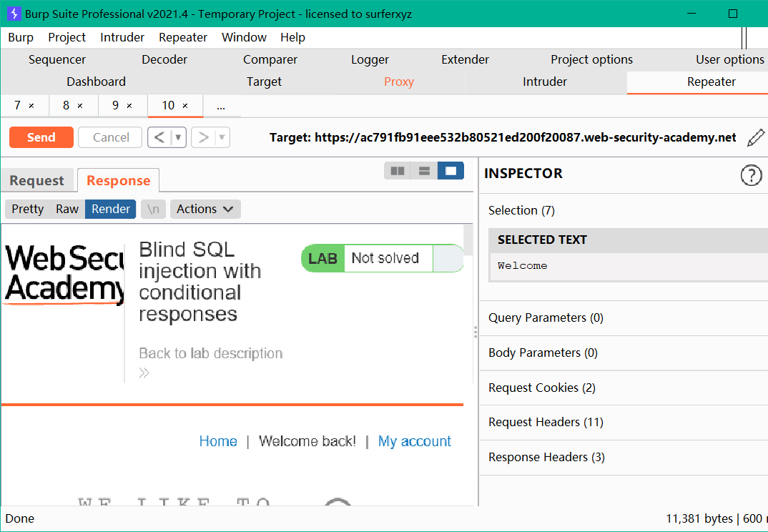Open the Window menu

point(244,38)
